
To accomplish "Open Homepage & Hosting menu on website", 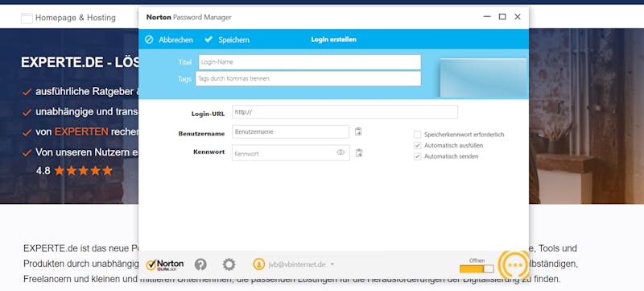I will coord(76,18).
